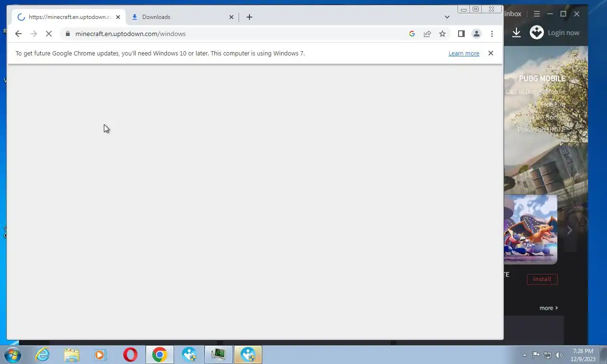Open downloads icon in background app window
The width and height of the screenshot is (607, 364).
[x=516, y=33]
